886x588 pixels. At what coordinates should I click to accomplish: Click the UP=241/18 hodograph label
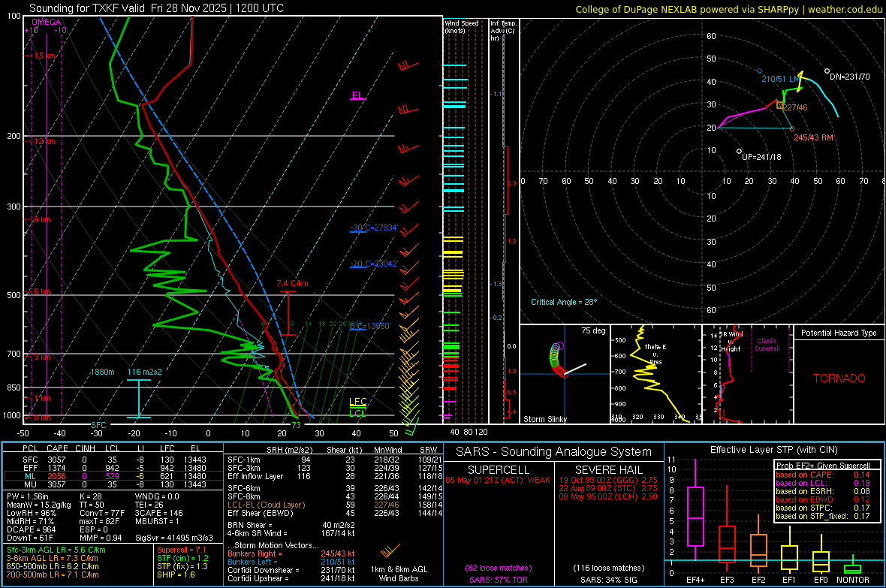point(761,157)
